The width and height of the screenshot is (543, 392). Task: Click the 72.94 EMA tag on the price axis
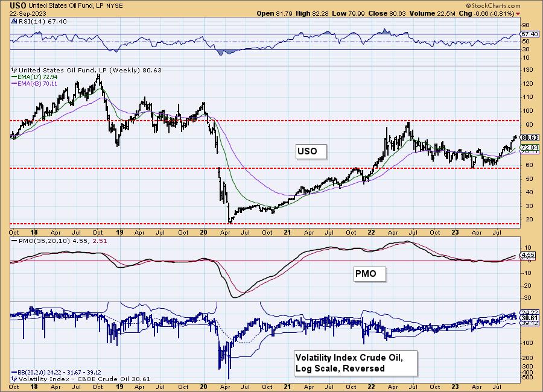click(x=530, y=148)
